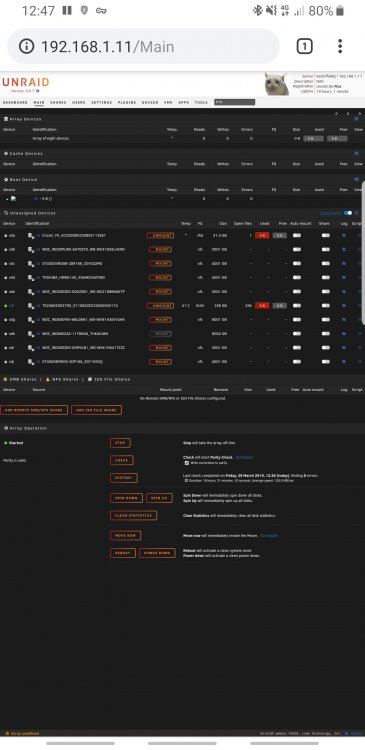Click the Stop array button
The height and width of the screenshot is (750, 365).
pyautogui.click(x=120, y=443)
